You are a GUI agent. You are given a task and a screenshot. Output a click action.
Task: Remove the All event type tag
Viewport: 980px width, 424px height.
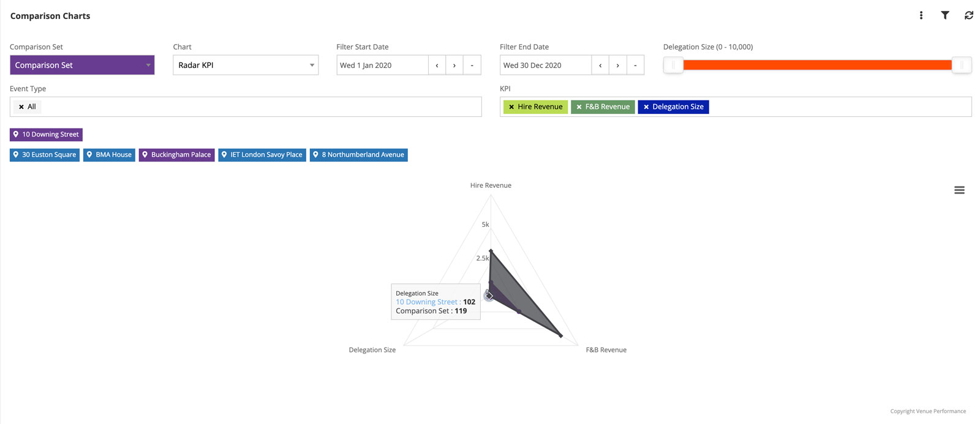pyautogui.click(x=21, y=107)
